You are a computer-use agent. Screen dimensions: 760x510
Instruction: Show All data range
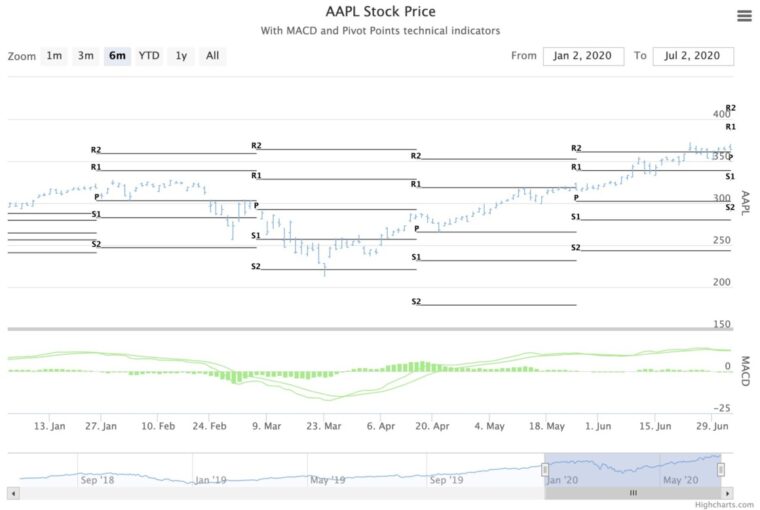point(212,56)
